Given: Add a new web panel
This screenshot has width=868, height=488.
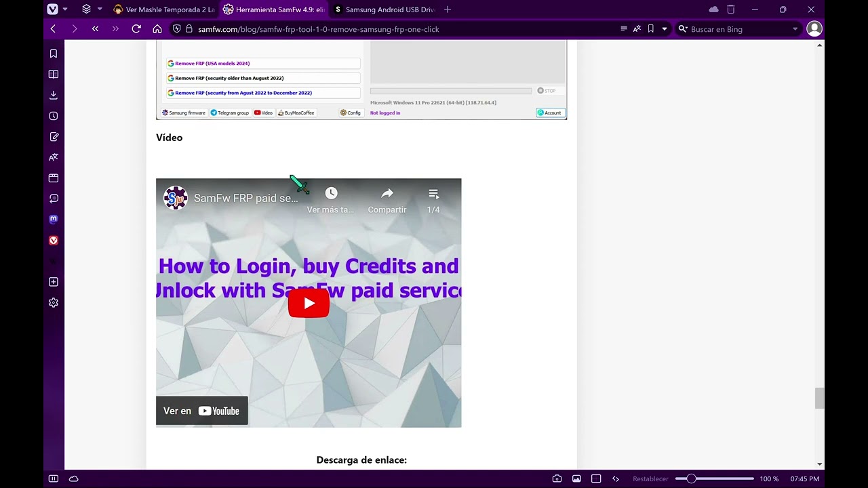Looking at the screenshot, I should (x=54, y=282).
